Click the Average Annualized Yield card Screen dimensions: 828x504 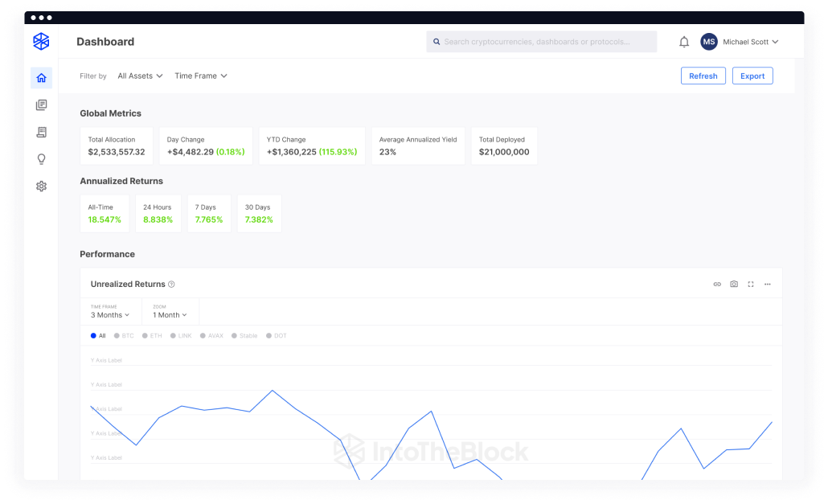[418, 146]
